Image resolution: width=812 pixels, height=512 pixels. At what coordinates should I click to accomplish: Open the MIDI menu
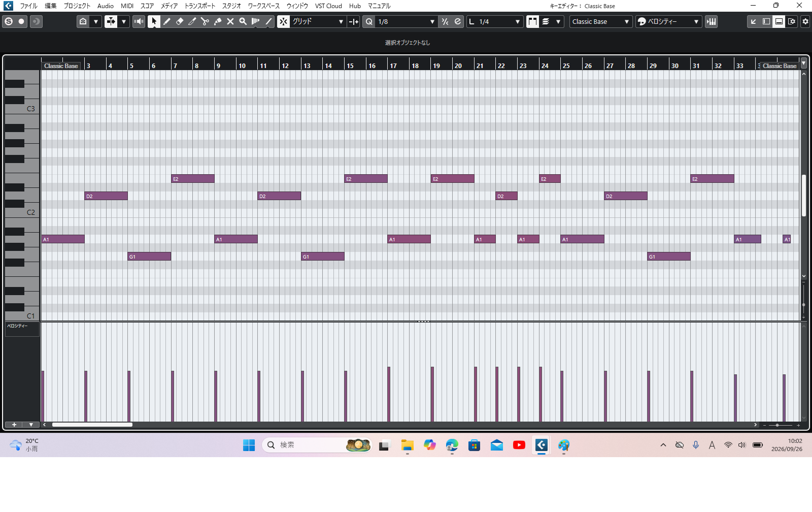coord(127,6)
